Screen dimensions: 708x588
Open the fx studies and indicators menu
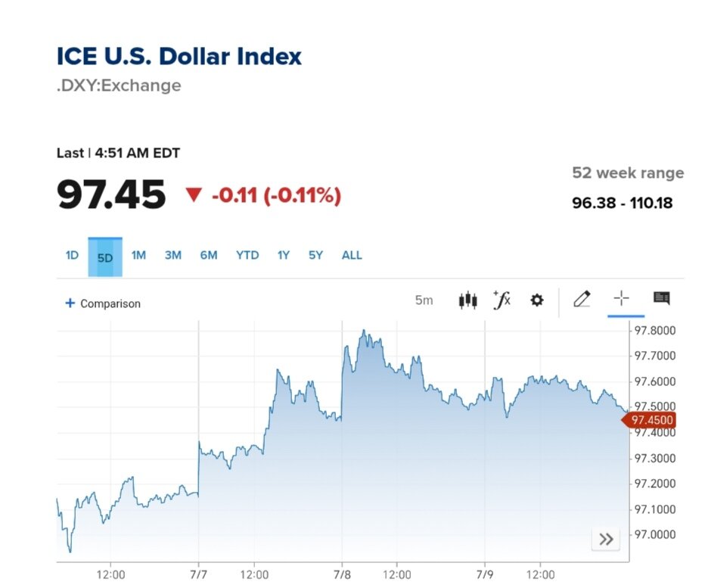[x=501, y=300]
